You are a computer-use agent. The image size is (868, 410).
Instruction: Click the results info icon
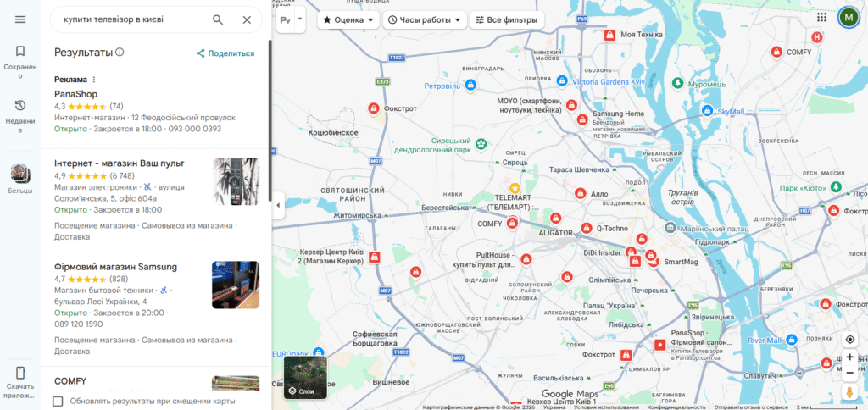pyautogui.click(x=120, y=52)
